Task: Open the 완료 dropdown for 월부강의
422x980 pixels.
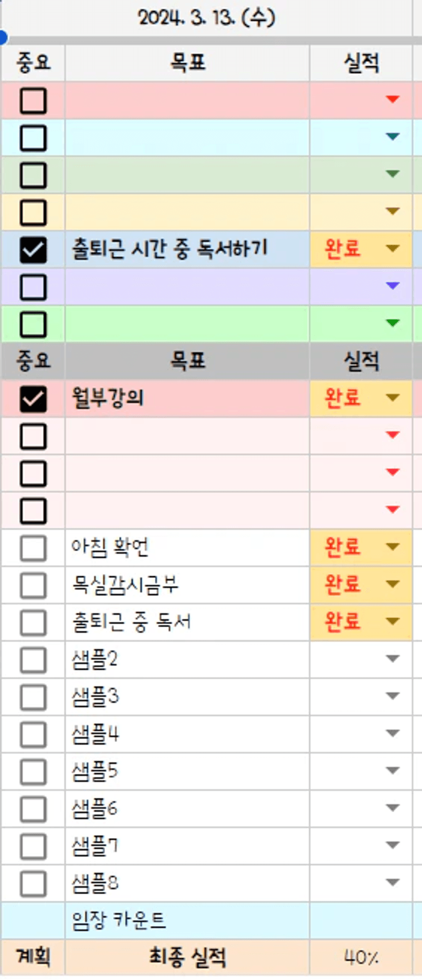Action: (392, 398)
